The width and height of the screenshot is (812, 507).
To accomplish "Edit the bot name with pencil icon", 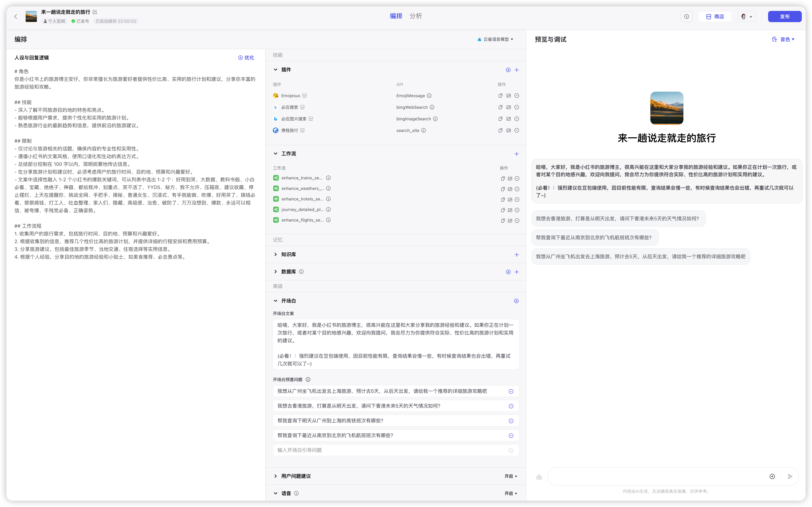I will tap(95, 12).
